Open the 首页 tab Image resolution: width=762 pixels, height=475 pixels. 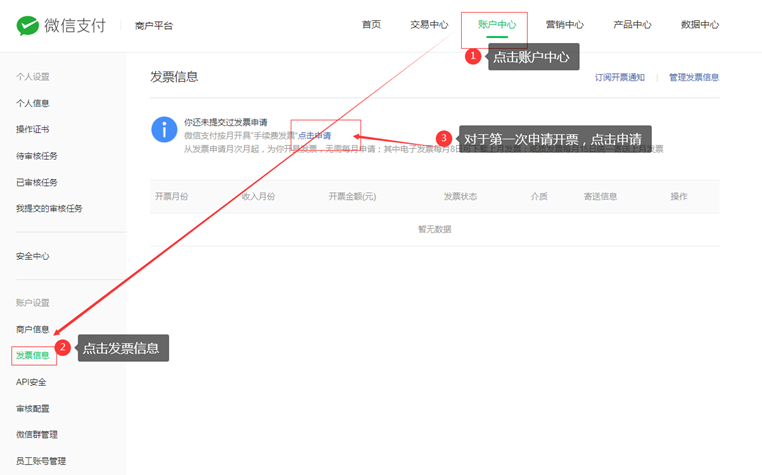coord(371,25)
